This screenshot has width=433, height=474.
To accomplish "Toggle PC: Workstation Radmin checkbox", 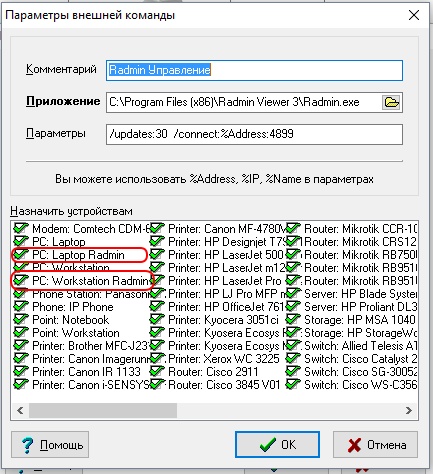I will coord(21,281).
